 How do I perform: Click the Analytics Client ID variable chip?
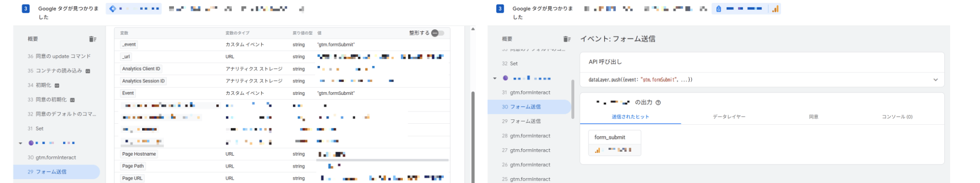141,69
